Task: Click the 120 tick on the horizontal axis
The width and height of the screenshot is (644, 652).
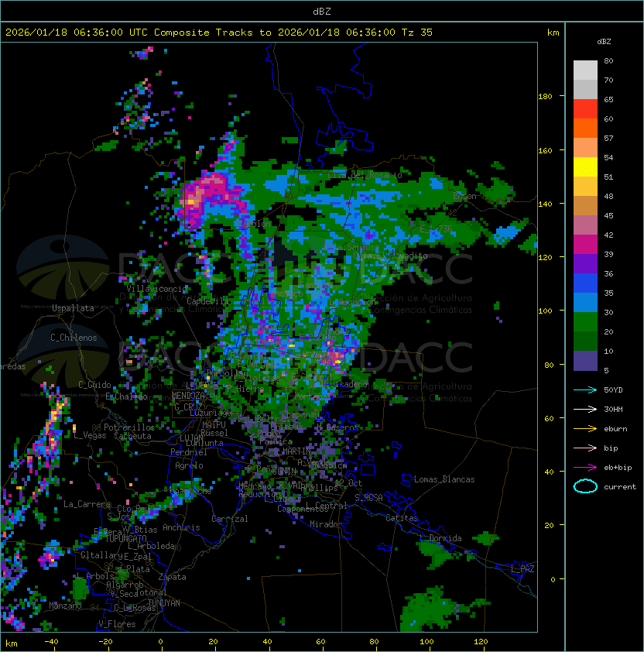Action: coord(481,642)
